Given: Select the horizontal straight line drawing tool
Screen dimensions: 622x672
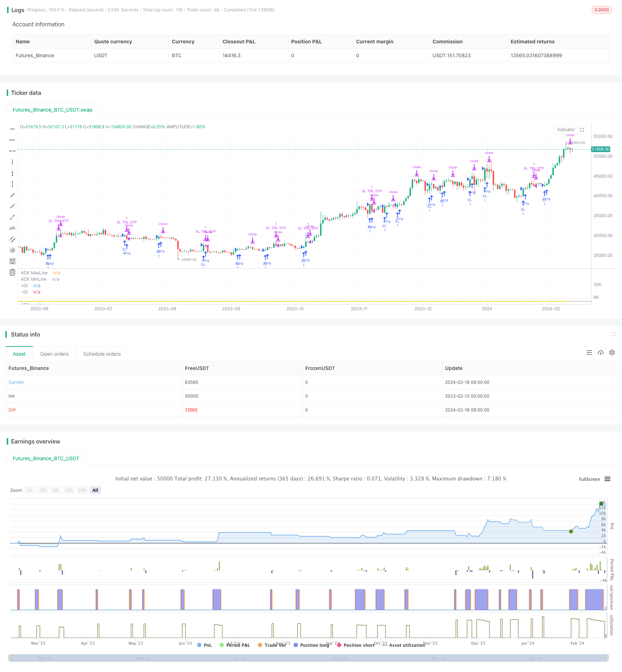Looking at the screenshot, I should pyautogui.click(x=12, y=129).
